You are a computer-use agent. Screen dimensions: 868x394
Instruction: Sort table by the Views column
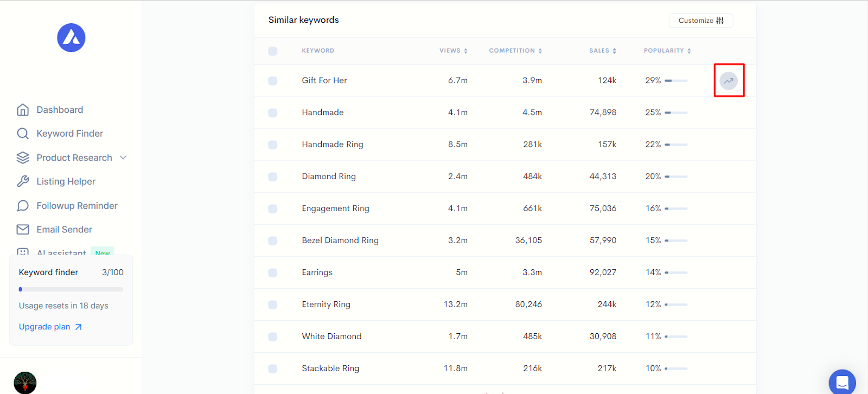pyautogui.click(x=454, y=50)
